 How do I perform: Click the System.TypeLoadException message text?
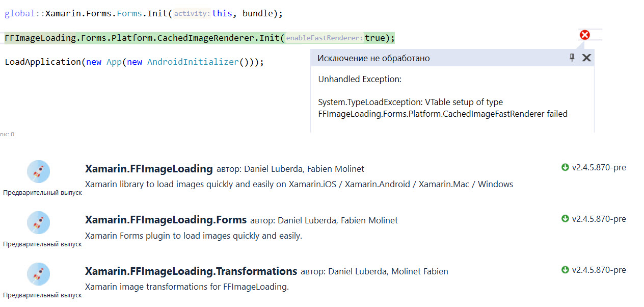point(443,108)
